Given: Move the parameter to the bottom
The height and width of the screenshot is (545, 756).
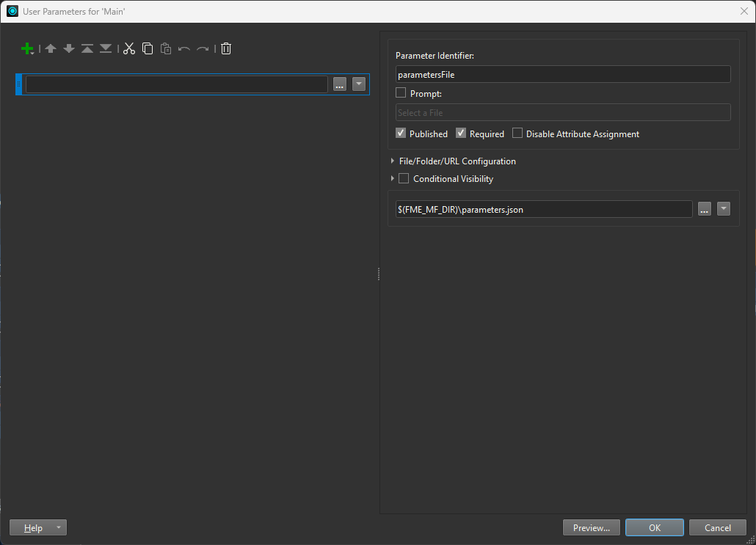Looking at the screenshot, I should [x=105, y=48].
